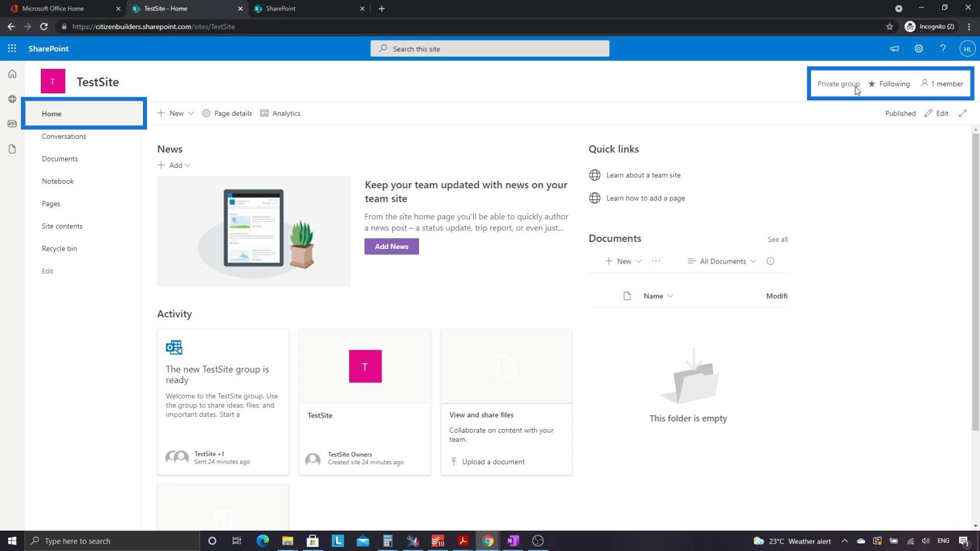This screenshot has height=551, width=980.
Task: Click the Add News button
Action: [391, 246]
